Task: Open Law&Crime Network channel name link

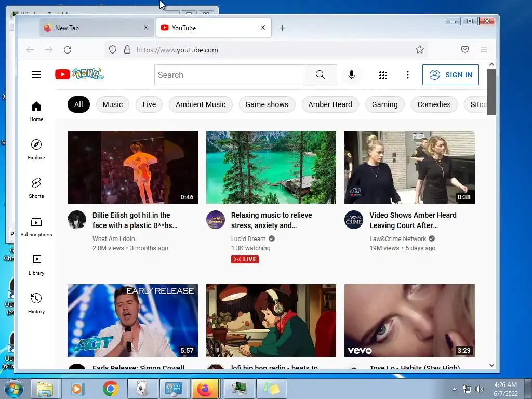Action: tap(397, 239)
